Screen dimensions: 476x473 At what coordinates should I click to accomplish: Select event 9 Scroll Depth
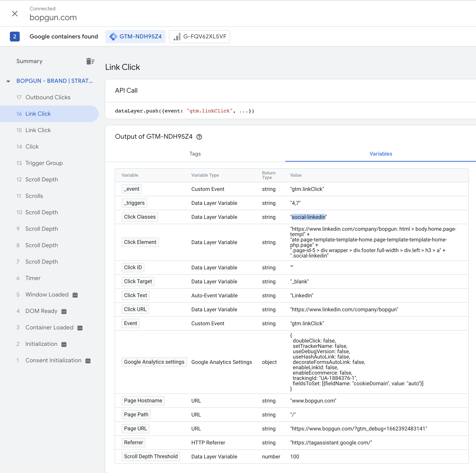pos(49,229)
